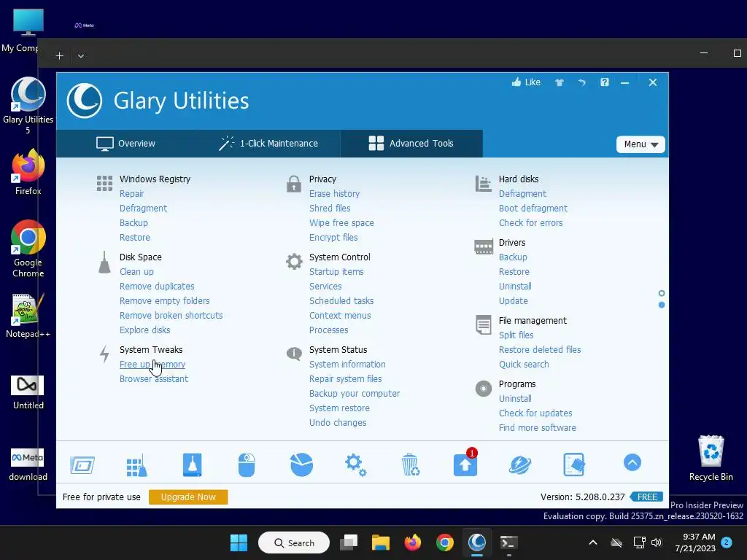
Task: Click the Privacy padlock icon
Action: coord(294,184)
